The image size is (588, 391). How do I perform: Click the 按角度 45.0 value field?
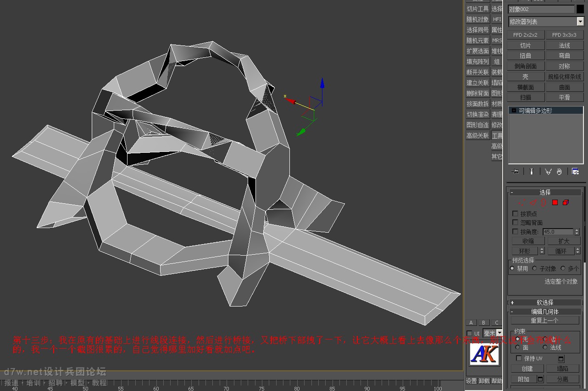pyautogui.click(x=558, y=232)
